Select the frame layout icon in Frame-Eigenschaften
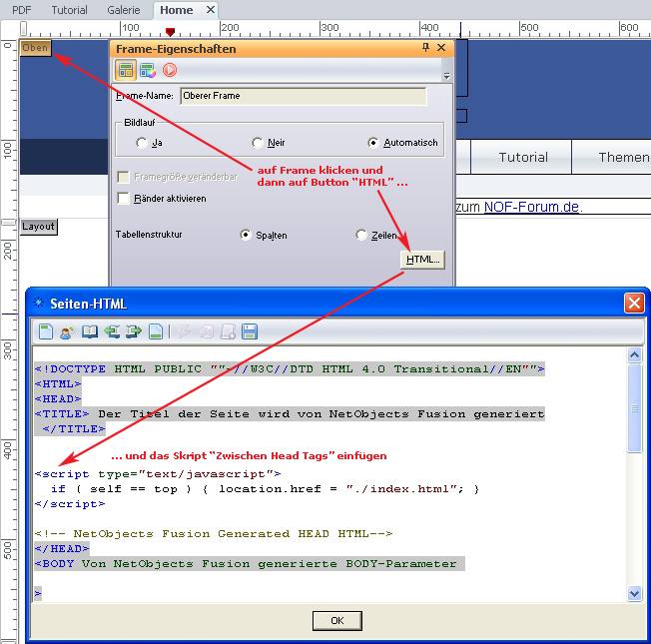The width and height of the screenshot is (651, 644). 126,70
